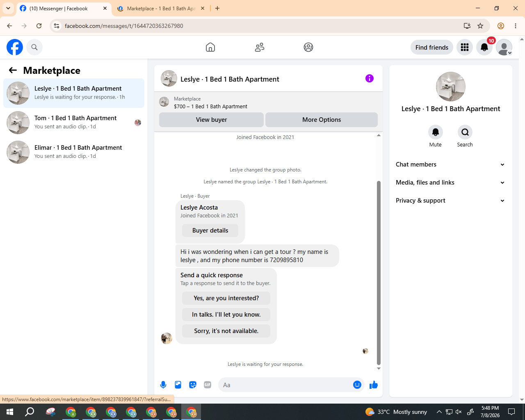Open Tom conversation in Marketplace list
This screenshot has height=420, width=525.
[74, 123]
